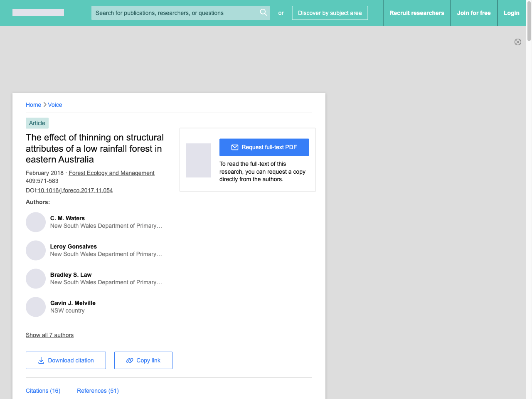Click the search magnifier icon
This screenshot has height=399, width=532.
[263, 12]
